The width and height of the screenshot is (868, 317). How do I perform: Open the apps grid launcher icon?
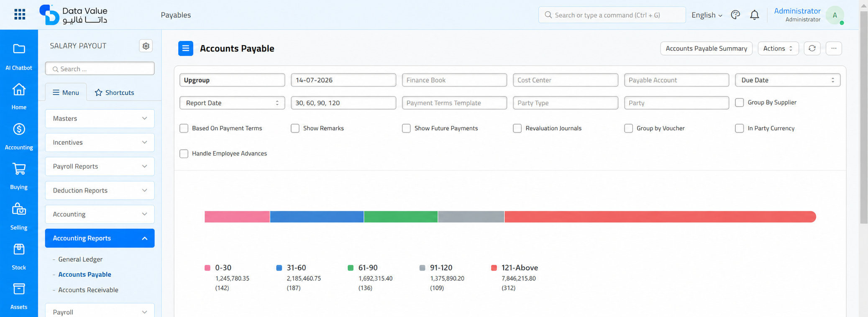20,15
